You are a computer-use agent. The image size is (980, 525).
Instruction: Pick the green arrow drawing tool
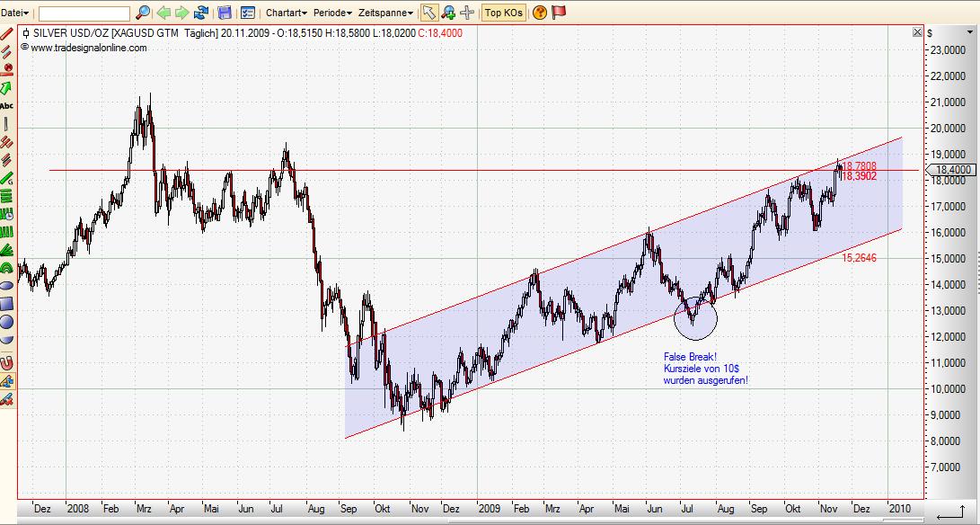pyautogui.click(x=7, y=87)
